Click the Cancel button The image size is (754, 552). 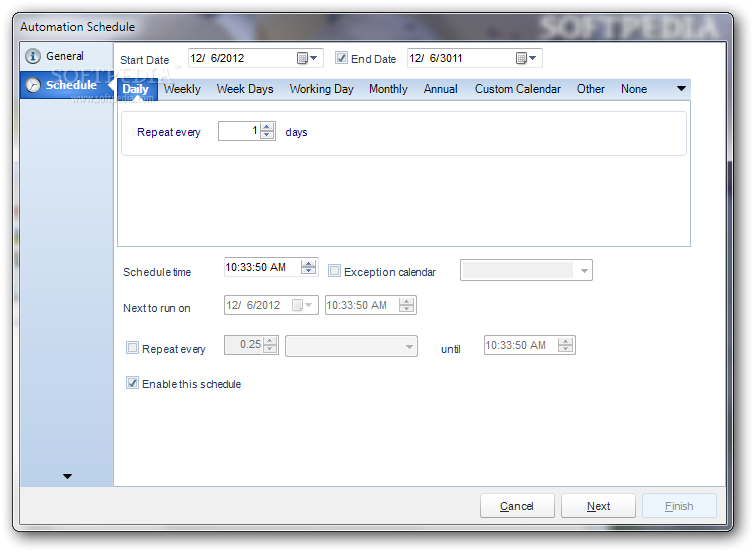tap(517, 506)
